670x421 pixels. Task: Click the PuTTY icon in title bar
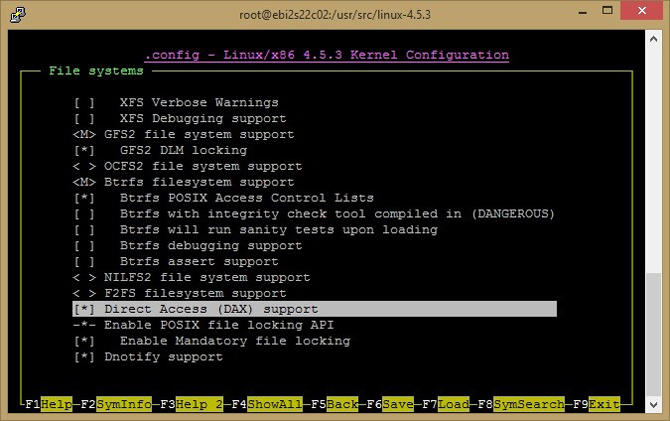pyautogui.click(x=18, y=15)
